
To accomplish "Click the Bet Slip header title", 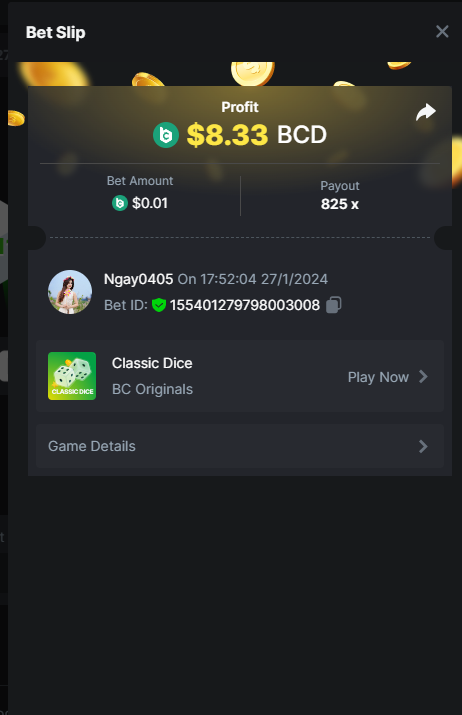I will click(x=56, y=32).
